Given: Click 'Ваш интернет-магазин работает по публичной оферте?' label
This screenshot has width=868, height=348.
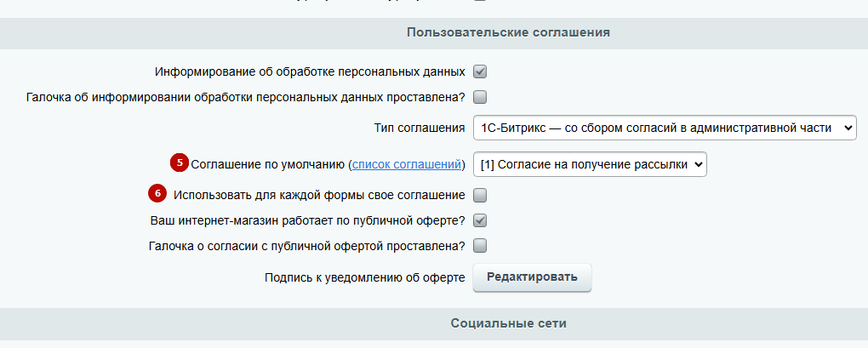Looking at the screenshot, I should pyautogui.click(x=308, y=220).
